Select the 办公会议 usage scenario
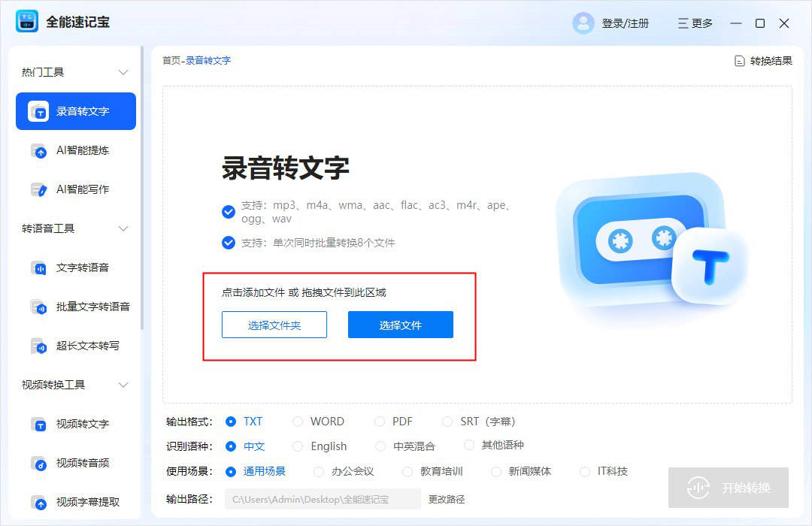 (x=319, y=470)
